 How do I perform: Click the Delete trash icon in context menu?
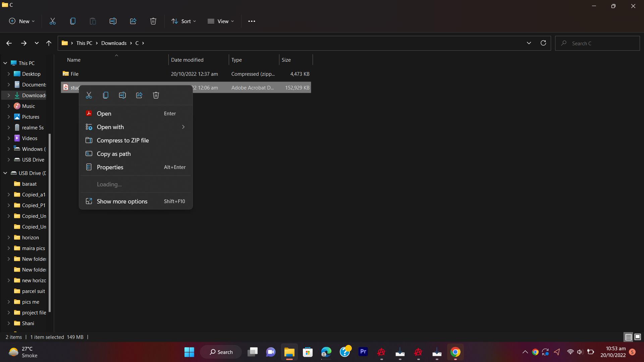[x=156, y=96]
